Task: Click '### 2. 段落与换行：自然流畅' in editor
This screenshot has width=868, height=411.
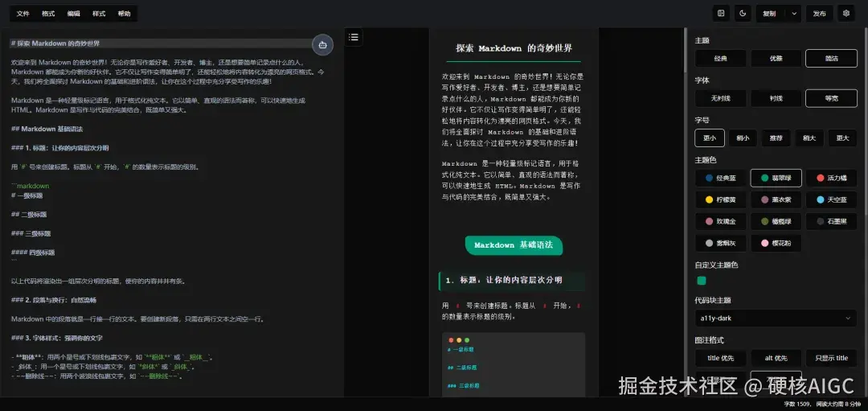Action: pyautogui.click(x=55, y=300)
